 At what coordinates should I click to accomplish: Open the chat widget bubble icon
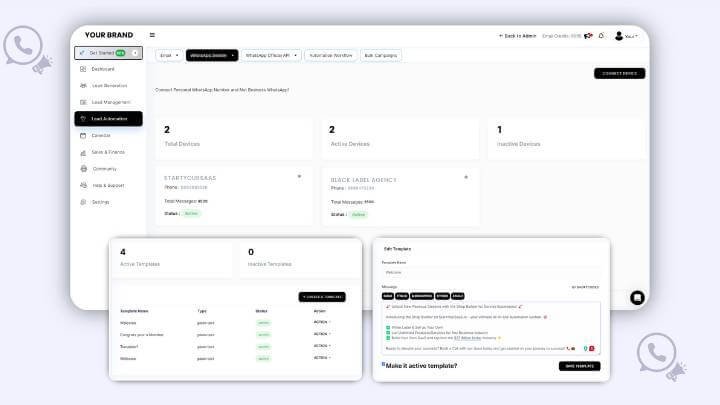pyautogui.click(x=636, y=297)
